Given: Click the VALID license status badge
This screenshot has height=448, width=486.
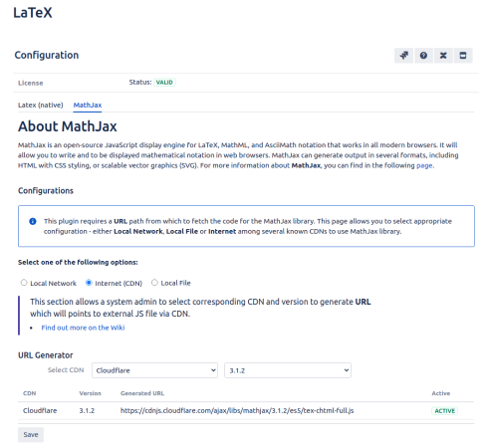Looking at the screenshot, I should (164, 83).
